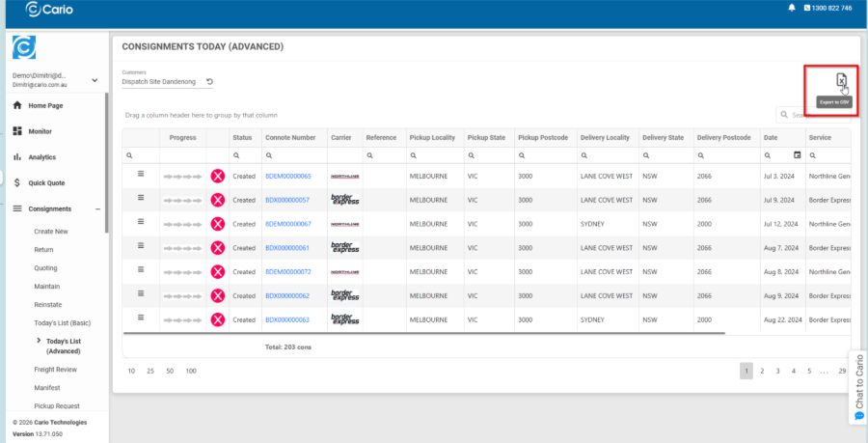Image resolution: width=868 pixels, height=443 pixels.
Task: Open row menu icon for BDEM00000065
Action: (x=140, y=174)
